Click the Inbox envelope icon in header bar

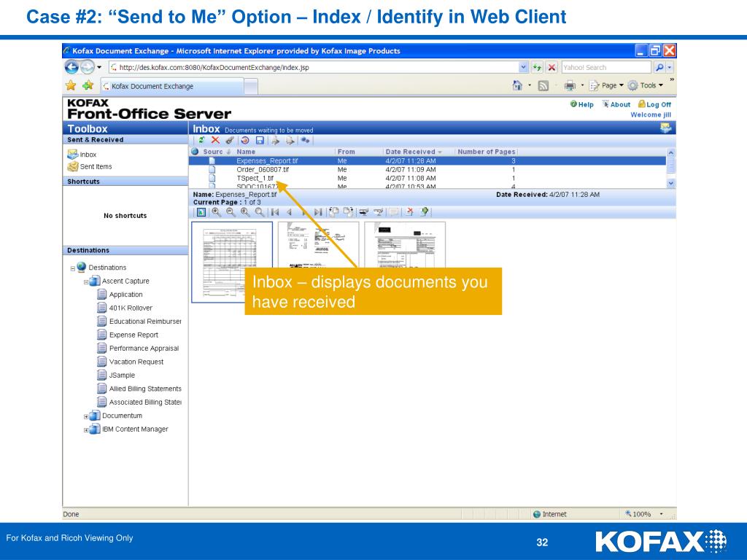[665, 128]
